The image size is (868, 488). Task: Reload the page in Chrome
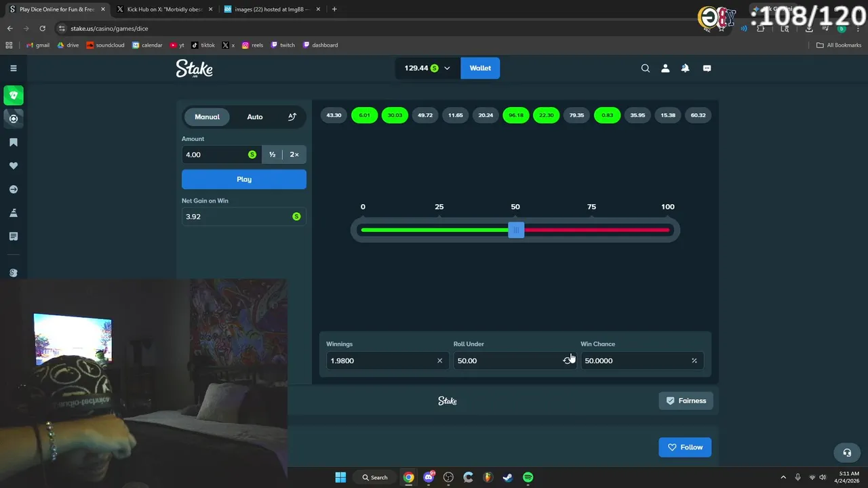tap(42, 28)
